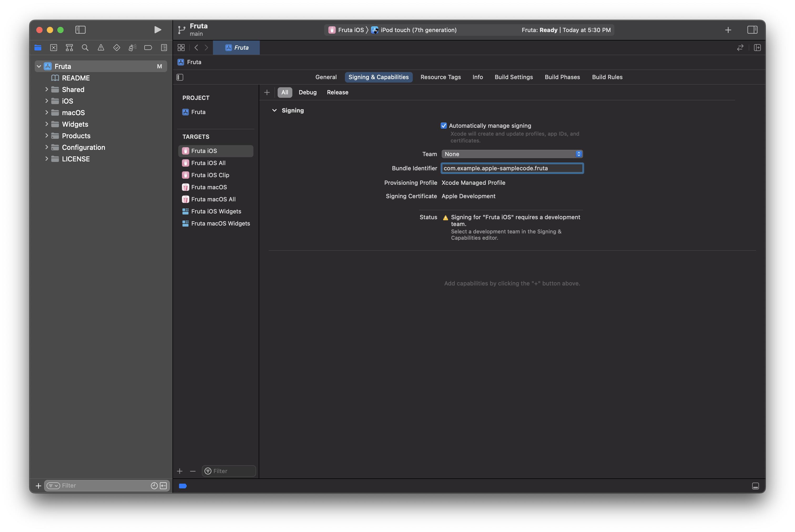Expand the Products folder

47,135
